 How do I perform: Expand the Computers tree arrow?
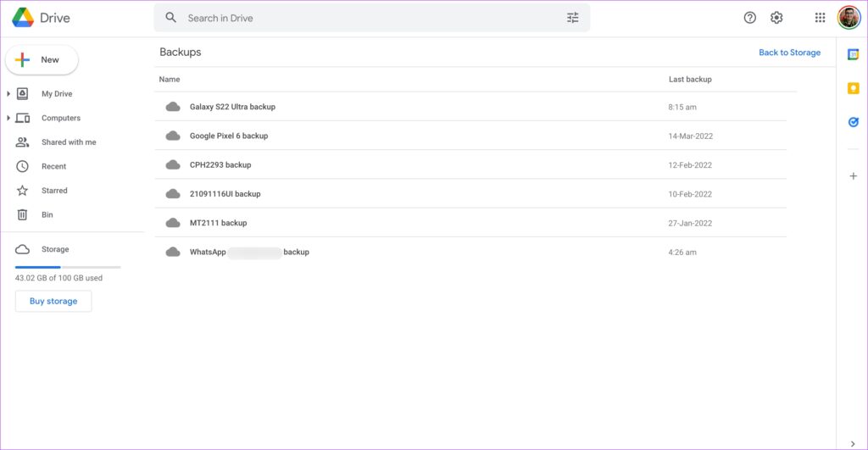[x=8, y=118]
